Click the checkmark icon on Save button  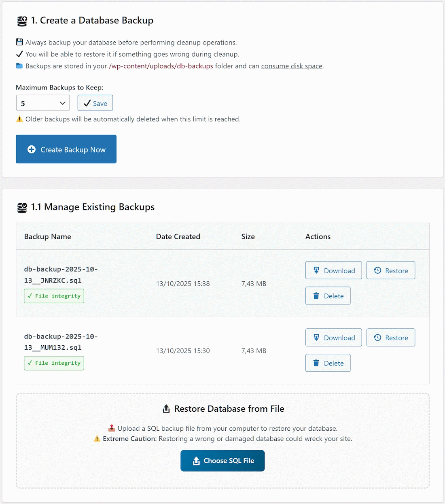coord(87,103)
